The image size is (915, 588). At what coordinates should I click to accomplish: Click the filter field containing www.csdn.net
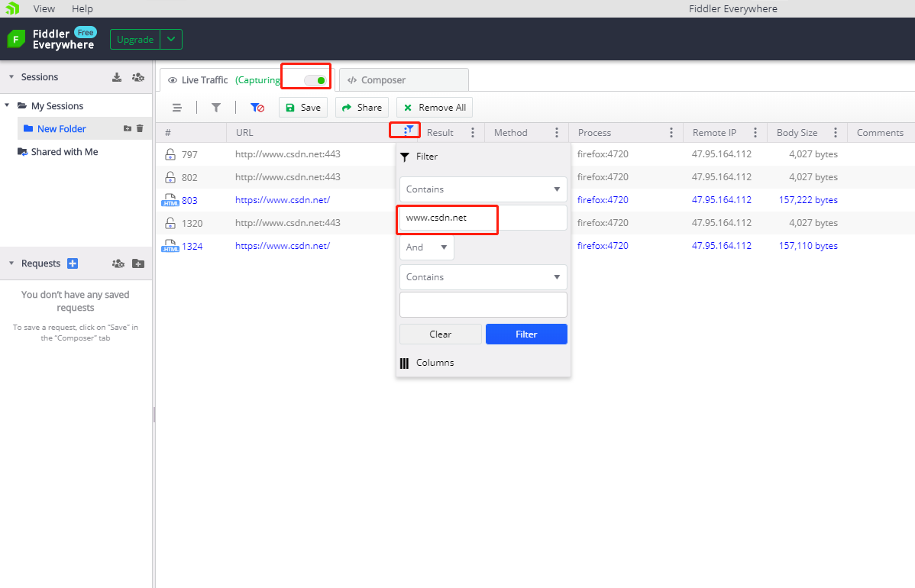(483, 218)
